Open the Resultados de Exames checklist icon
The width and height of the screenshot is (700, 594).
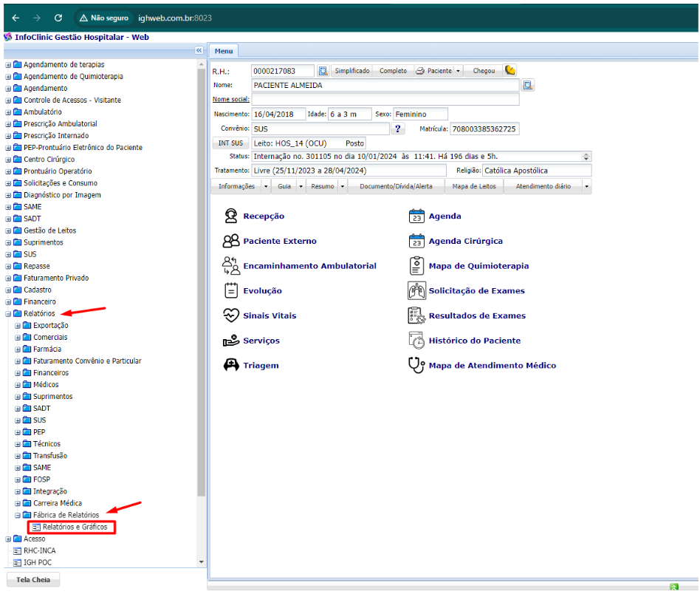click(416, 315)
